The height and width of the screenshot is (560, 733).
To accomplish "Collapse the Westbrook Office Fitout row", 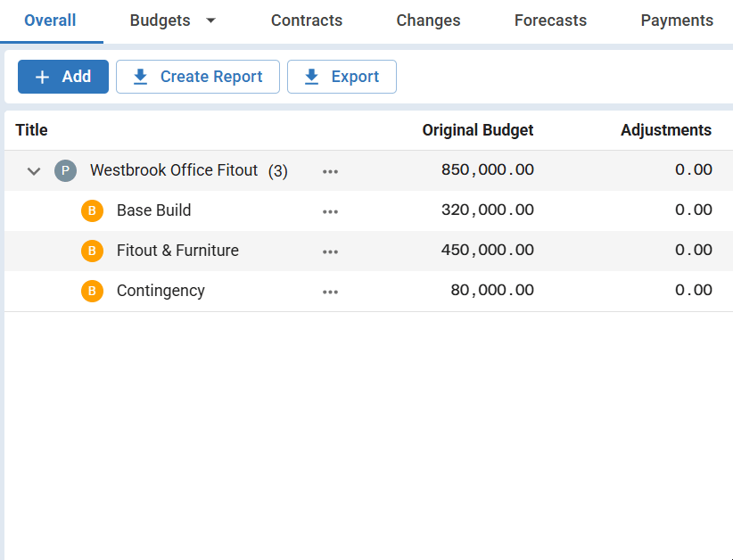I will coord(34,171).
